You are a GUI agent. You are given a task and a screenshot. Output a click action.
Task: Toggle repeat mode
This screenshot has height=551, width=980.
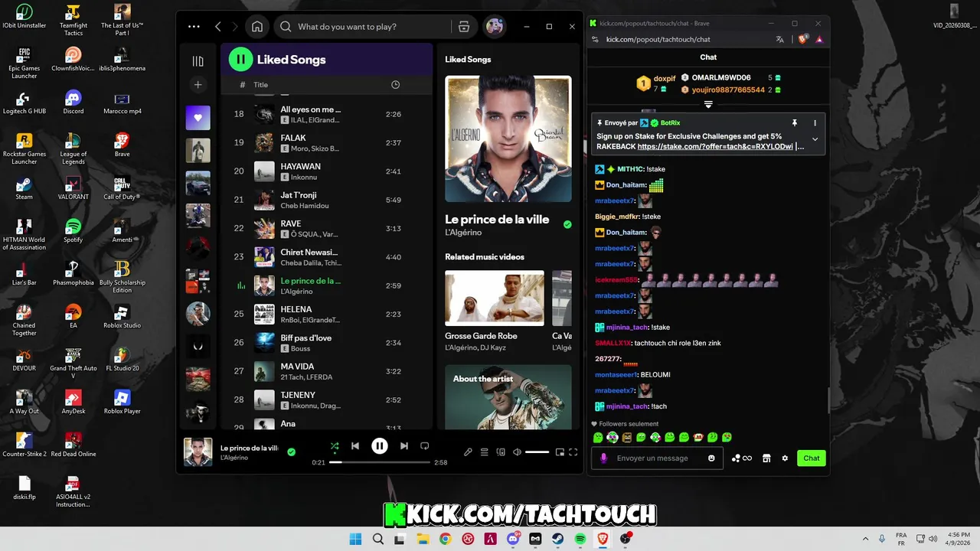coord(425,446)
